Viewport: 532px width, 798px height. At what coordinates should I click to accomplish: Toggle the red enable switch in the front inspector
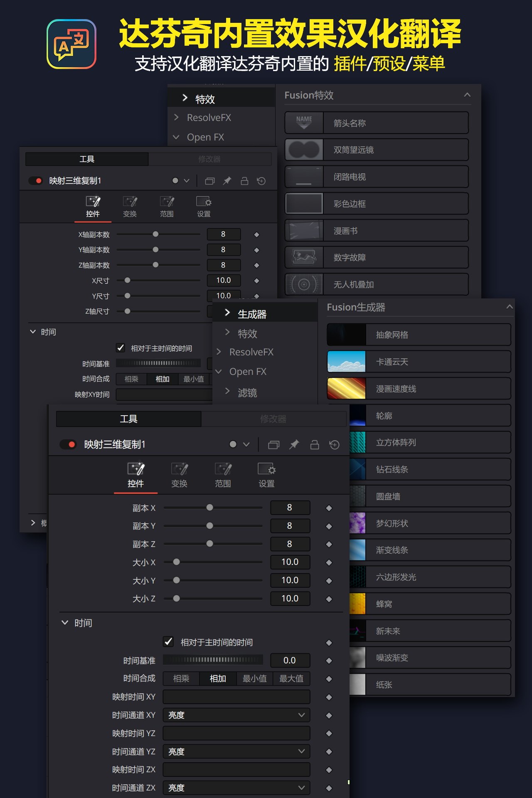pyautogui.click(x=68, y=444)
